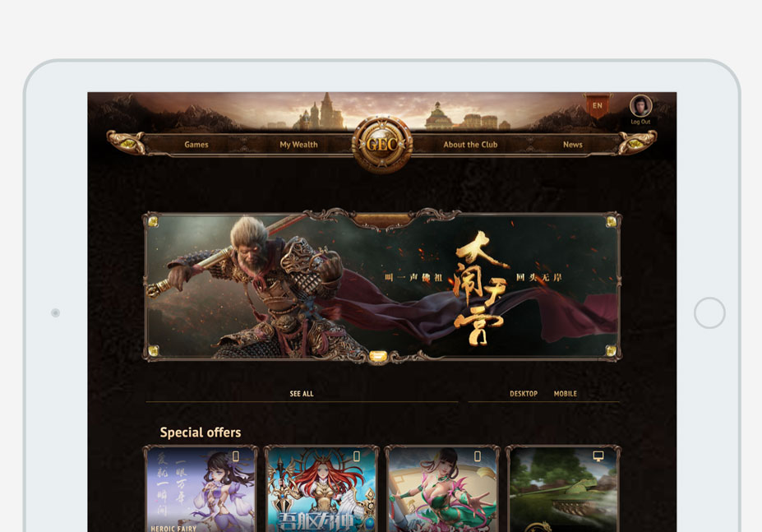Click the mobile icon on the green-dress girl card
Viewport: 762px width, 532px height.
[x=478, y=456]
